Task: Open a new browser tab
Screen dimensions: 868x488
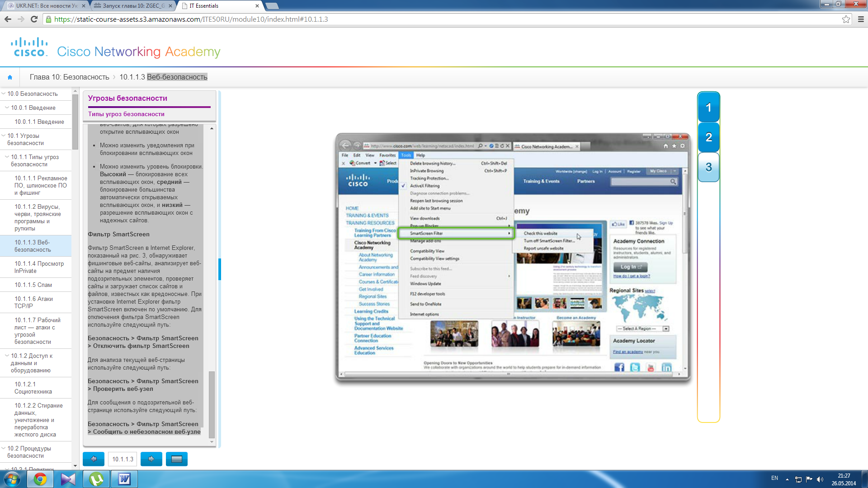Action: click(272, 6)
